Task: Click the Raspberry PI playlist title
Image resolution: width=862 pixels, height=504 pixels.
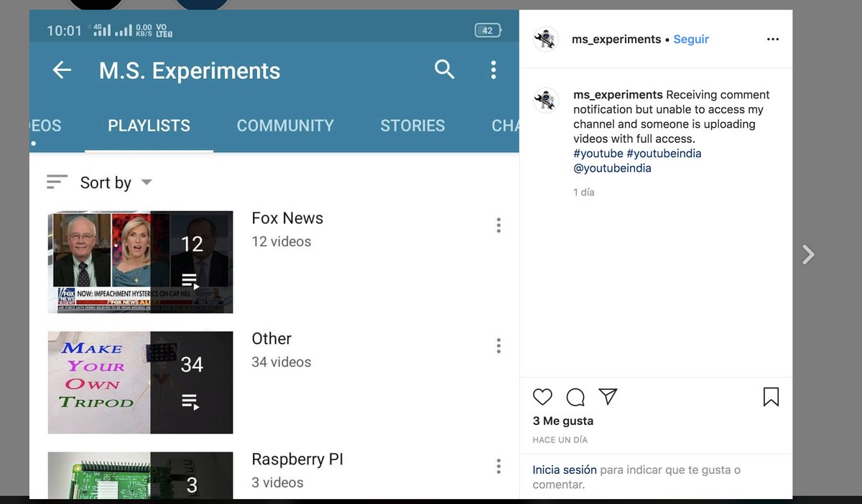Action: (x=297, y=459)
